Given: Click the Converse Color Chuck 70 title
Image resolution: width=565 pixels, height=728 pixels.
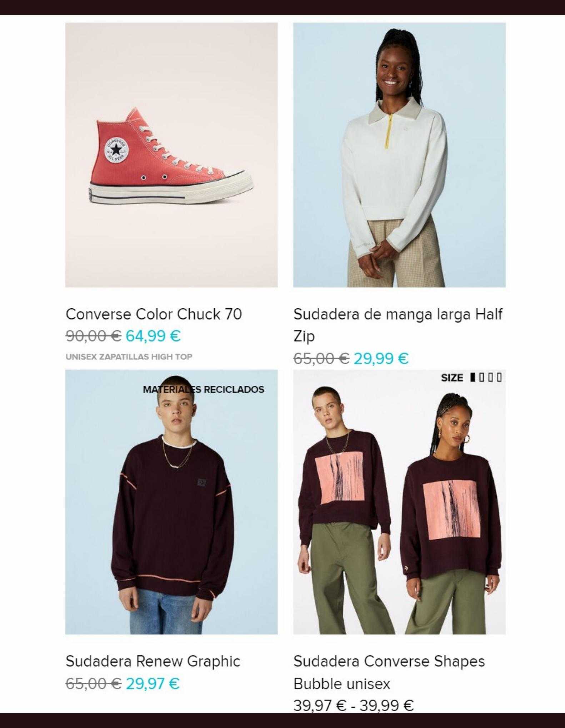Looking at the screenshot, I should 154,314.
